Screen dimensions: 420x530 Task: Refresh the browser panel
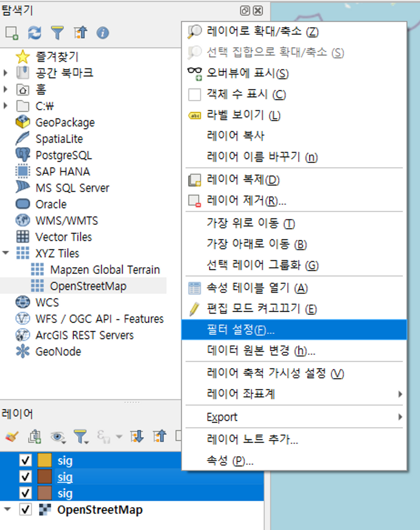[34, 33]
